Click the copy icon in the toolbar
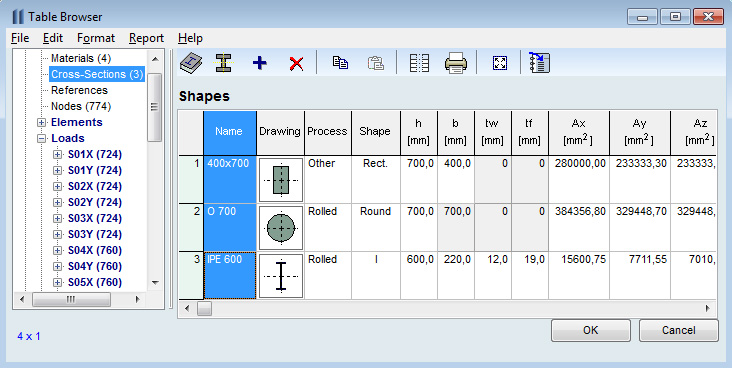 (340, 63)
